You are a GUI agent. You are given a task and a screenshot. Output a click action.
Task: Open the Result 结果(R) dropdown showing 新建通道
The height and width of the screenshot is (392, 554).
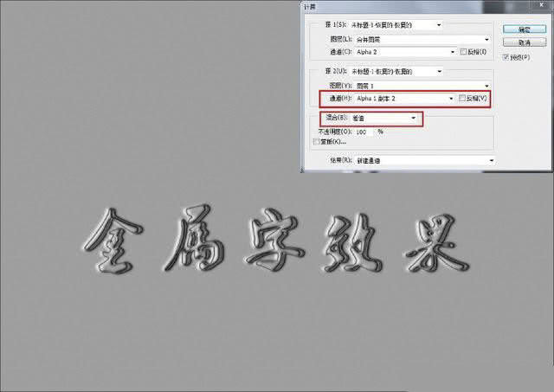pos(425,161)
